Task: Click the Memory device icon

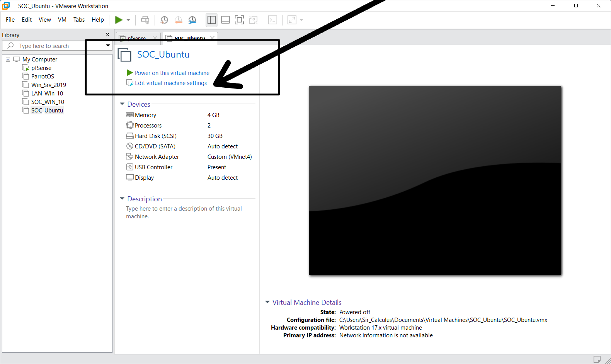Action: tap(130, 115)
